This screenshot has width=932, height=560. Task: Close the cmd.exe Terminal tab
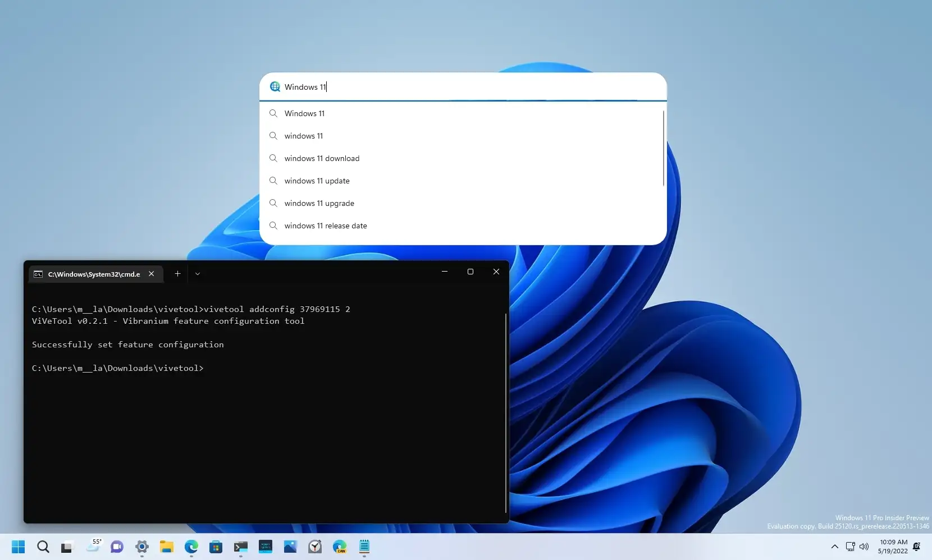tap(151, 274)
